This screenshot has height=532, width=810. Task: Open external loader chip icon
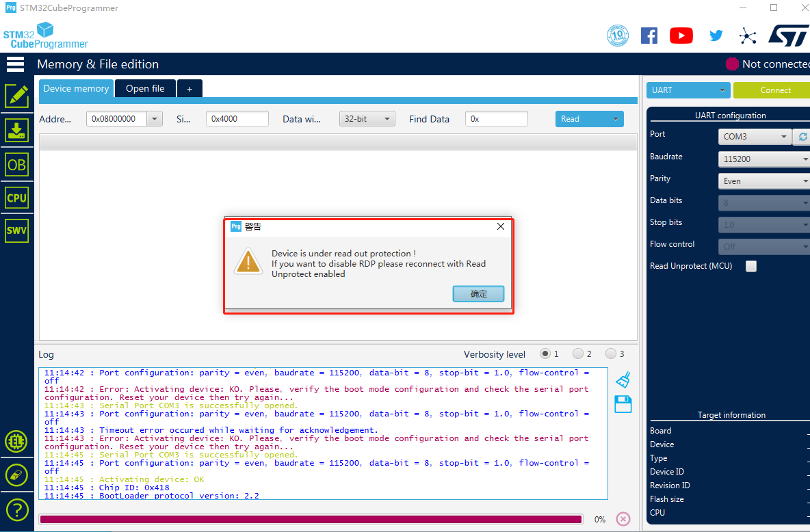coord(16,442)
